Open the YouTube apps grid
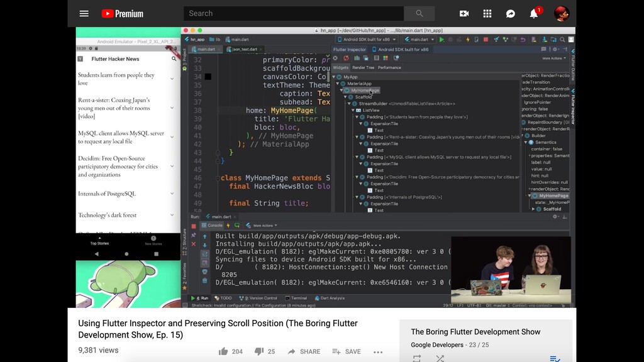Screen dimensions: 644x362 tap(487, 14)
